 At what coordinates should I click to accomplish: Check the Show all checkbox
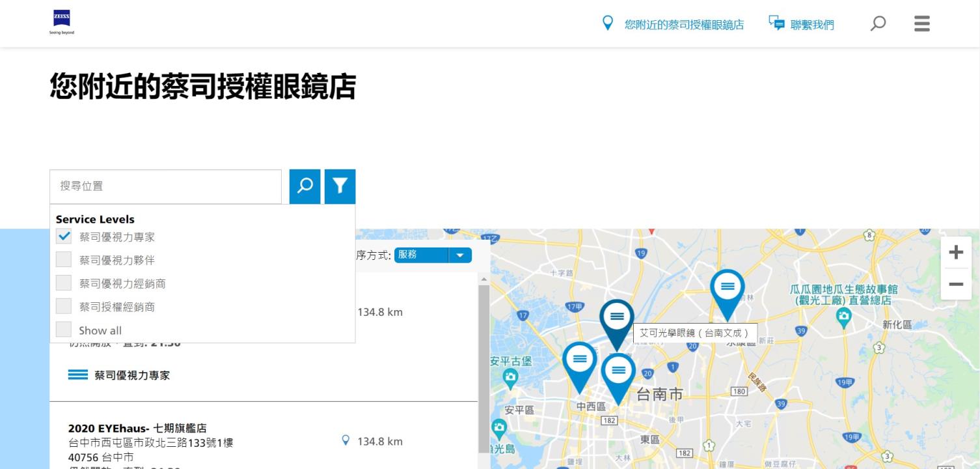click(64, 330)
